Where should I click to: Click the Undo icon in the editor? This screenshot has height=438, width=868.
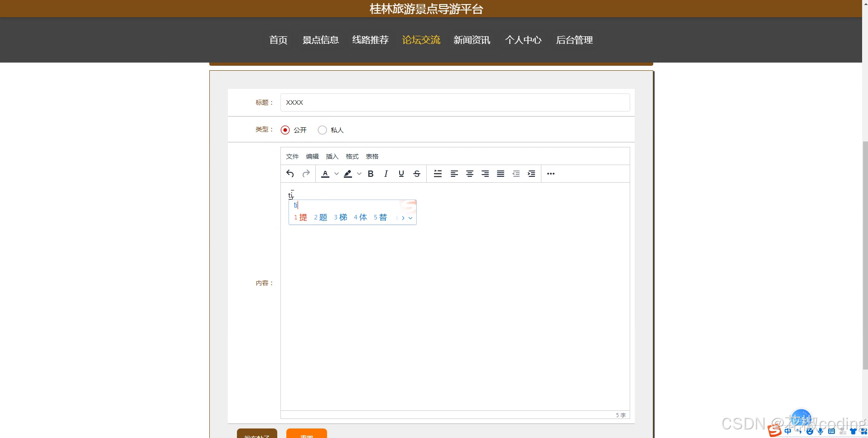289,174
